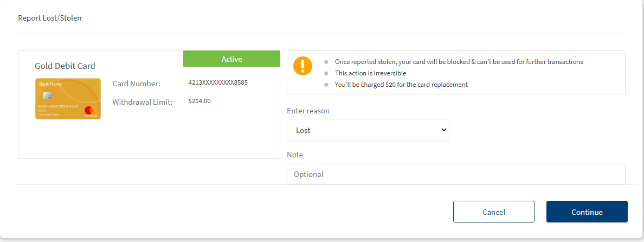
Task: Click the green Active status badge
Action: click(x=231, y=59)
